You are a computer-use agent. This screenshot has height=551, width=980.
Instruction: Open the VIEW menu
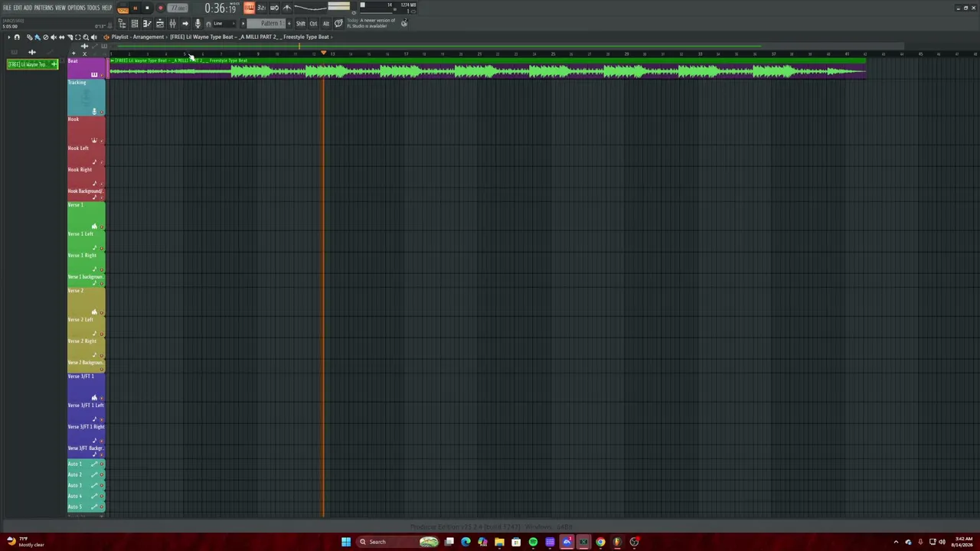click(60, 8)
